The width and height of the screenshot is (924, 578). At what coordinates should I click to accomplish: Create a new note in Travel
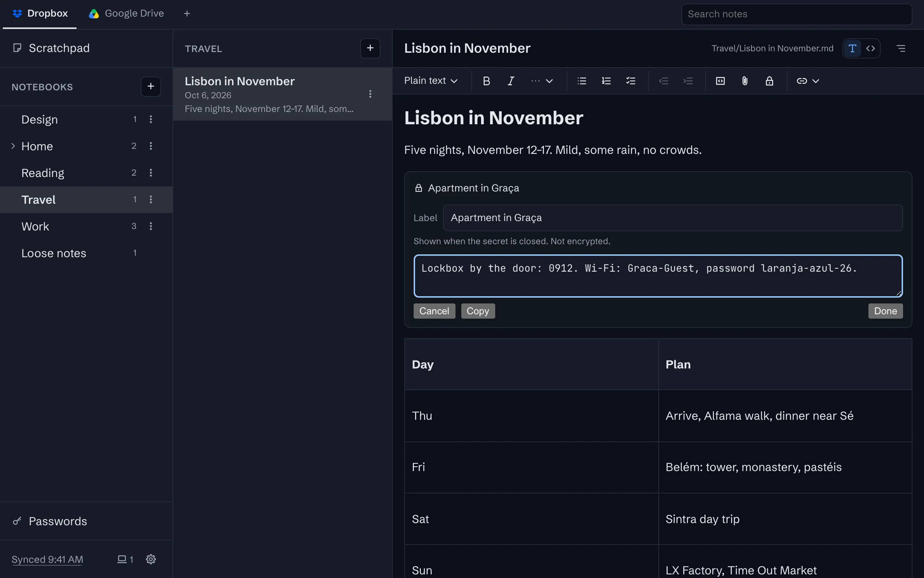(x=370, y=48)
